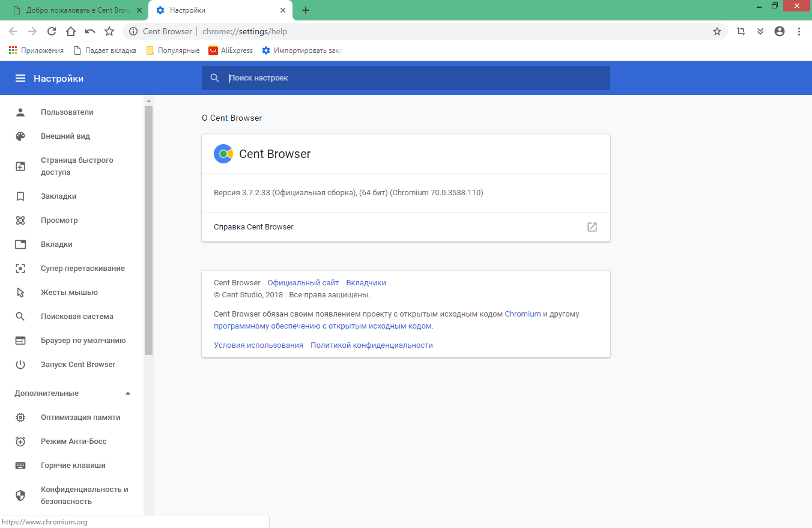Image resolution: width=812 pixels, height=528 pixels.
Task: Click the Cent Browser logo icon
Action: pos(223,154)
